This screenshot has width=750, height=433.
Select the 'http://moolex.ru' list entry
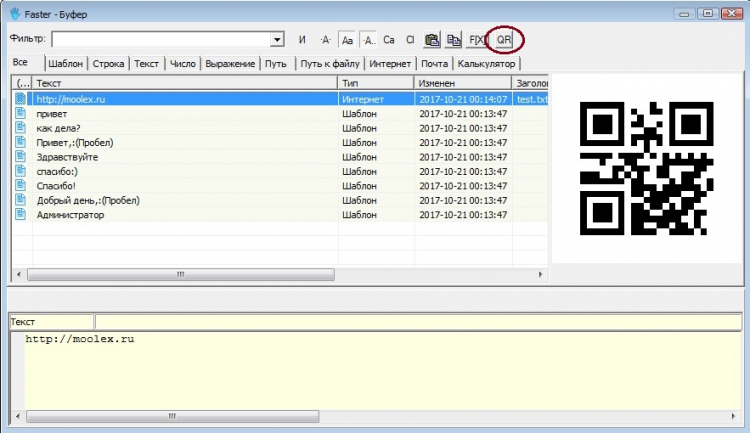tap(70, 100)
